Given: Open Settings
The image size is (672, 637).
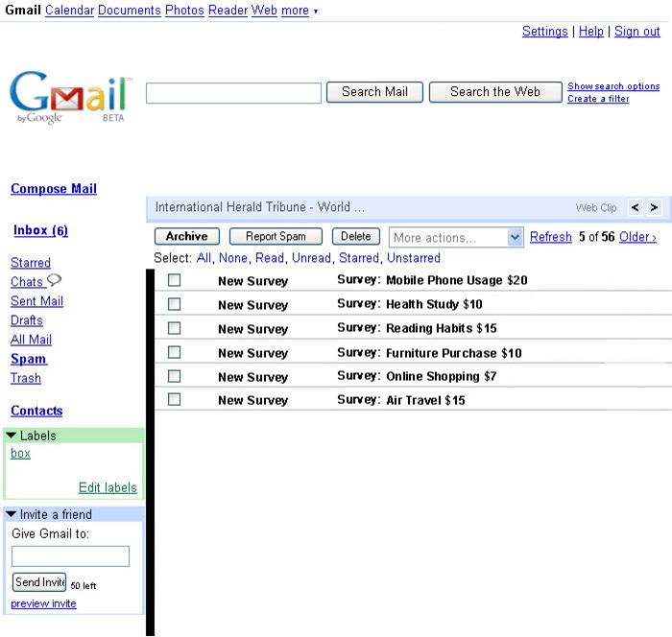Looking at the screenshot, I should pyautogui.click(x=544, y=31).
